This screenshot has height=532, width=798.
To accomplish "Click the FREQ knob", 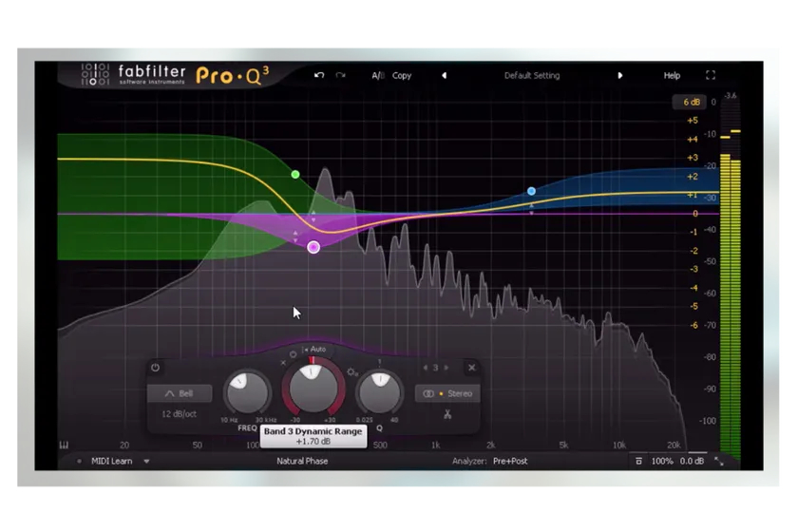I will pyautogui.click(x=247, y=392).
